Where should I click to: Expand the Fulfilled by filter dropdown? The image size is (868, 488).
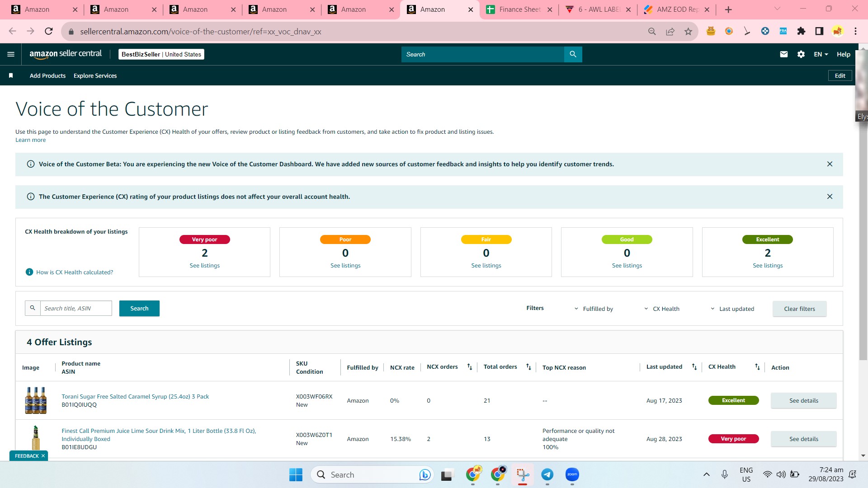[x=593, y=309]
